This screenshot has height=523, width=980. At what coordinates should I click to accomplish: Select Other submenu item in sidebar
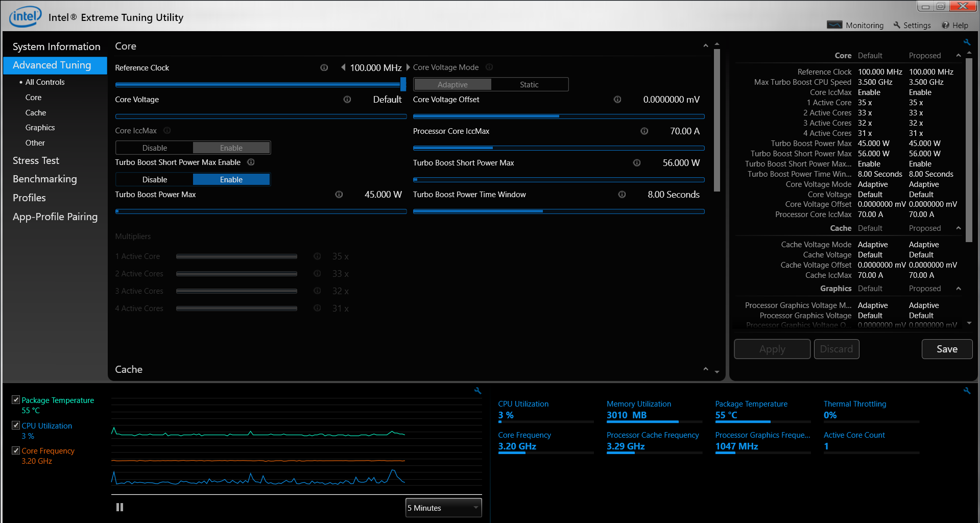(x=35, y=142)
